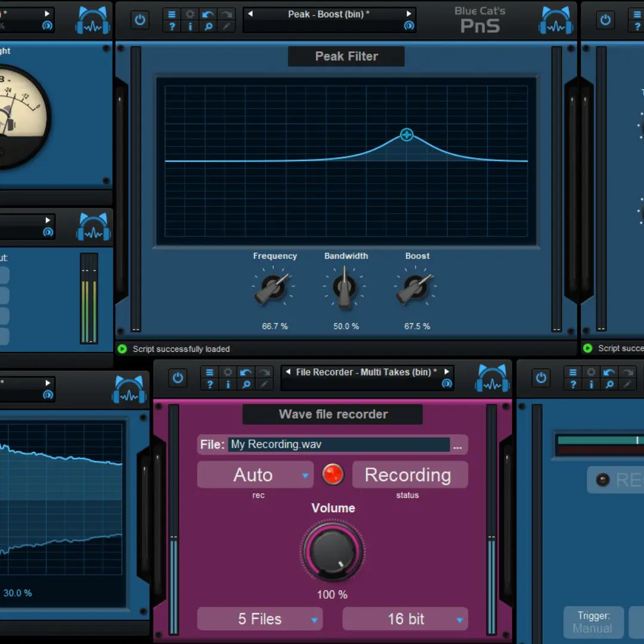Screen dimensions: 644x644
Task: Click magnifier zoom icon in File Recorder toolbar
Action: [246, 385]
